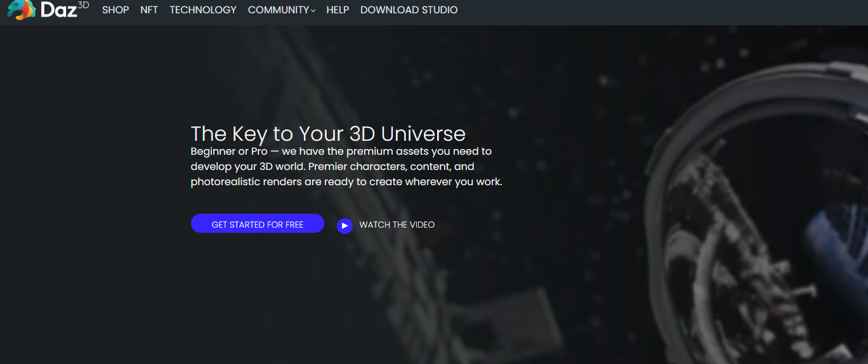This screenshot has height=364, width=868.
Task: Open the HELP page
Action: pyautogui.click(x=338, y=10)
